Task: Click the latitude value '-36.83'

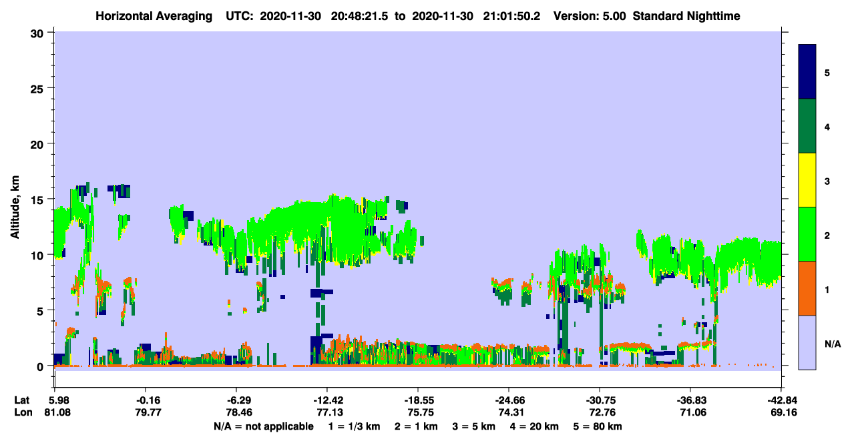Action: click(x=691, y=400)
